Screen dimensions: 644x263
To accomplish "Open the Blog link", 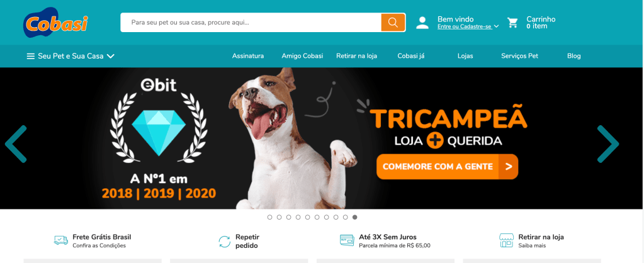I will (x=573, y=56).
